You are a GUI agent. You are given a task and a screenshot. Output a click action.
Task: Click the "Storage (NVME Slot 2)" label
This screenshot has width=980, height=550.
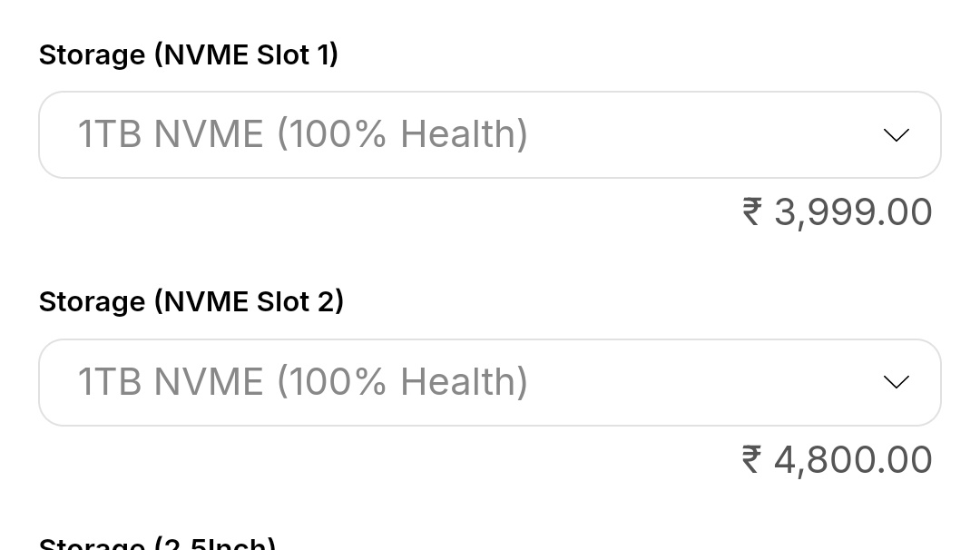coord(191,301)
